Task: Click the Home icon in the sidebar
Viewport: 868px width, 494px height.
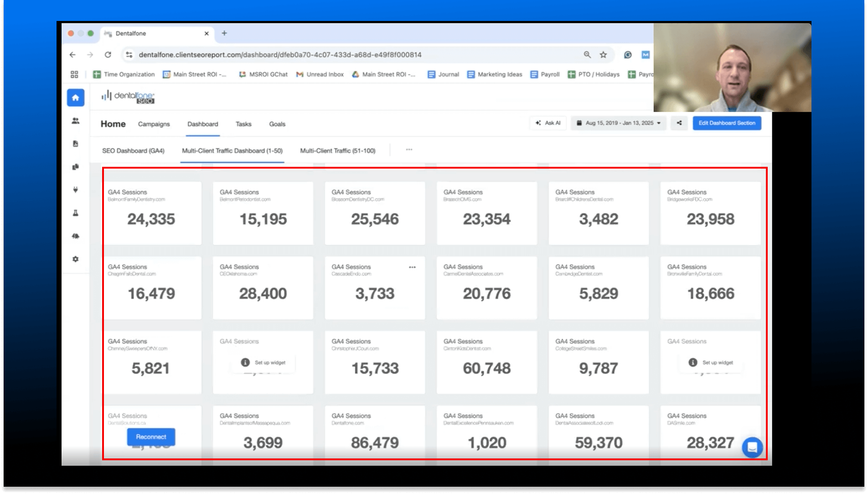Action: tap(76, 98)
